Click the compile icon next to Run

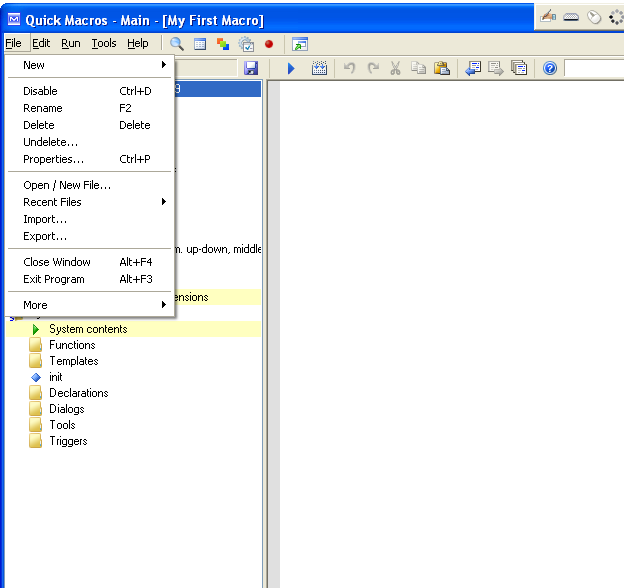tap(319, 68)
